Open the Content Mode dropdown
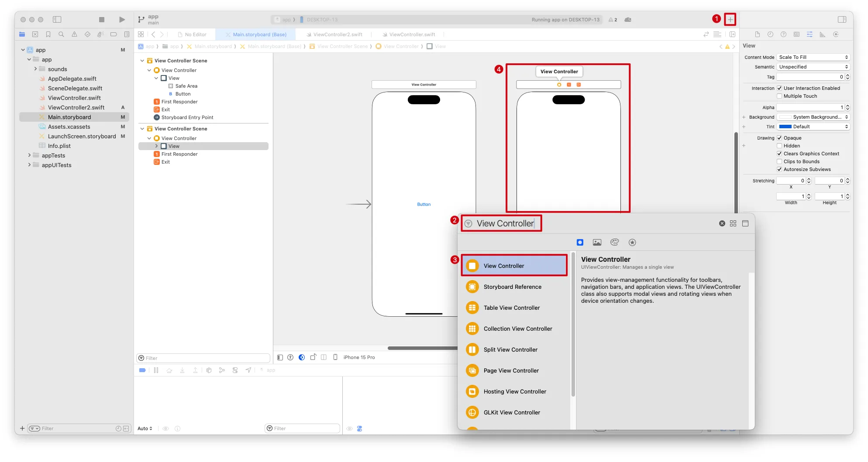 click(813, 57)
